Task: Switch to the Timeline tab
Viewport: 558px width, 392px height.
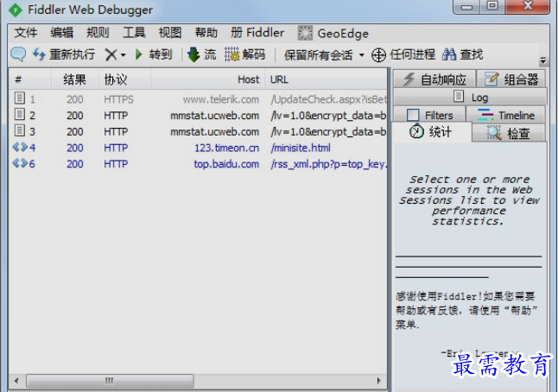Action: [505, 115]
